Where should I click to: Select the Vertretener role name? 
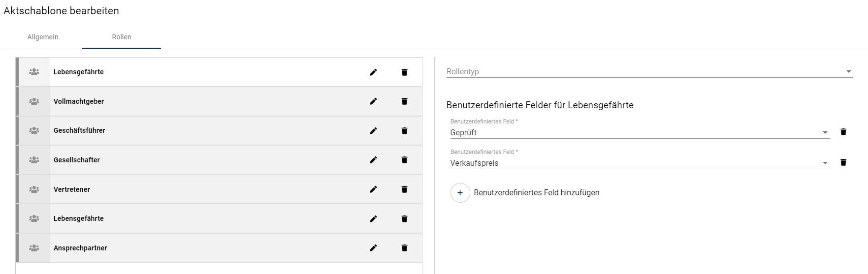(x=72, y=189)
